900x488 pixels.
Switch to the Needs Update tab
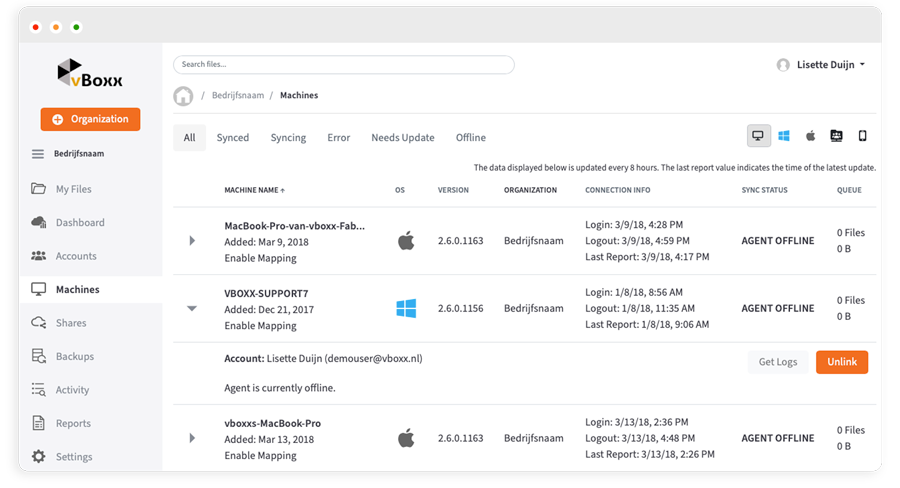402,138
